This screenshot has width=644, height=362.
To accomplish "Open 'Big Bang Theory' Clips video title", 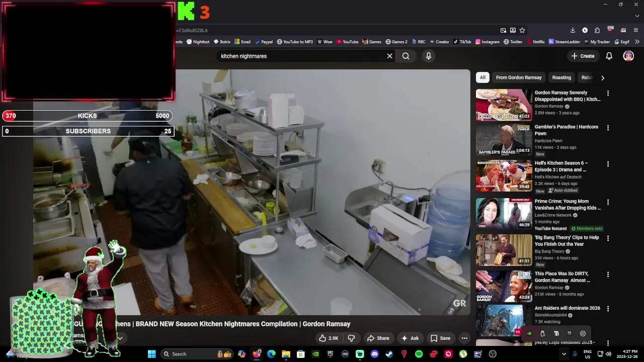I will pos(567,241).
